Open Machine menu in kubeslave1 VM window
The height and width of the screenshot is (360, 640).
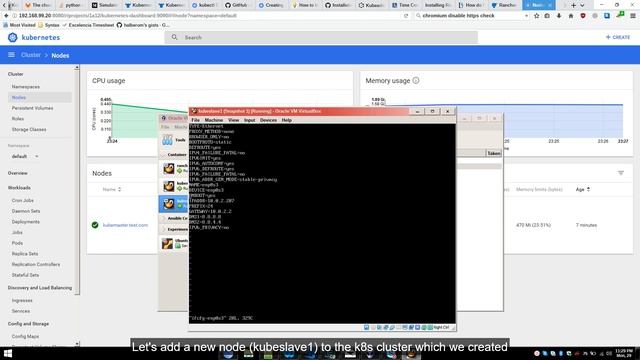tap(213, 120)
